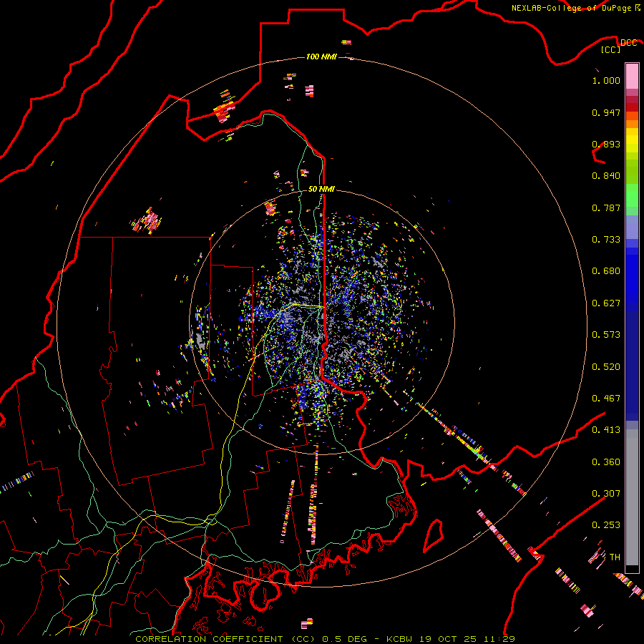Click the 0.627 legend value
644x644 pixels.
(x=606, y=303)
